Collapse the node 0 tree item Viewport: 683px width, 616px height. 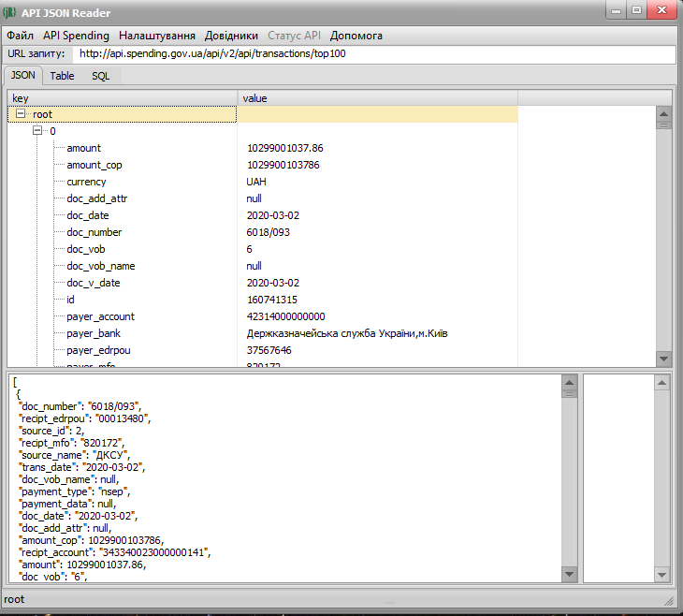pos(37,130)
